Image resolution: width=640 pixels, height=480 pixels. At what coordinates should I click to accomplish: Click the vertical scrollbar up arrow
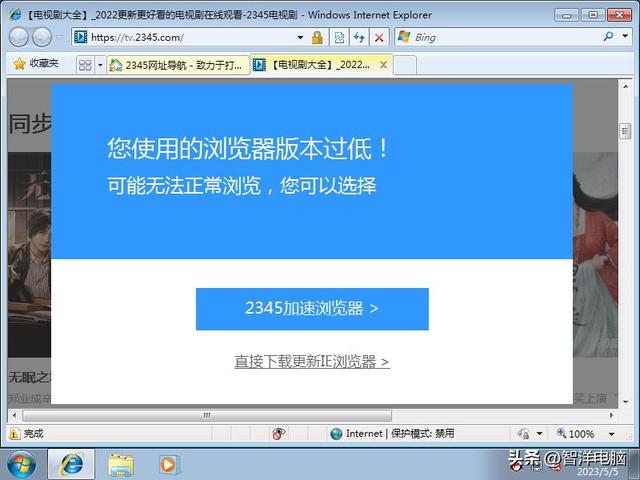tap(625, 87)
